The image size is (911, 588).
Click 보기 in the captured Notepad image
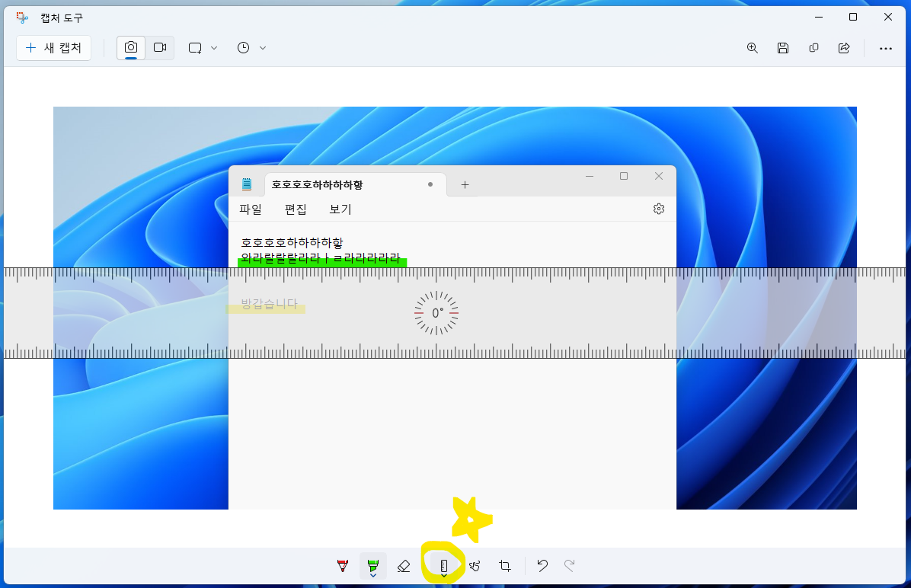point(340,209)
